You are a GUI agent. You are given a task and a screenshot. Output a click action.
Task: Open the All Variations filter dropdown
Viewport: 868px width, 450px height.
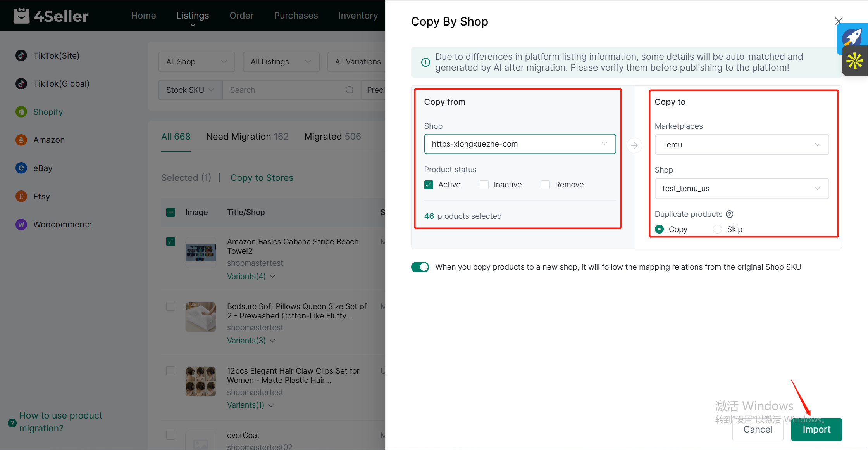pos(356,62)
